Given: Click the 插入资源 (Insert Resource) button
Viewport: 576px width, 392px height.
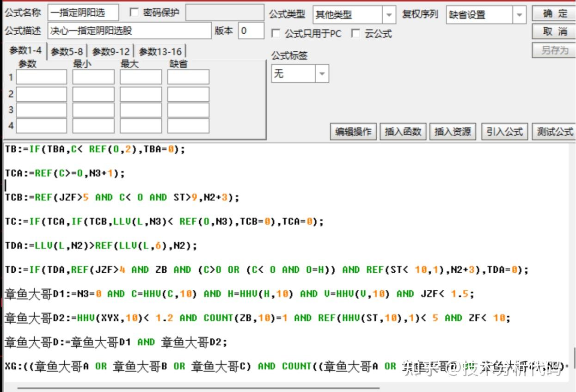Looking at the screenshot, I should pos(453,131).
